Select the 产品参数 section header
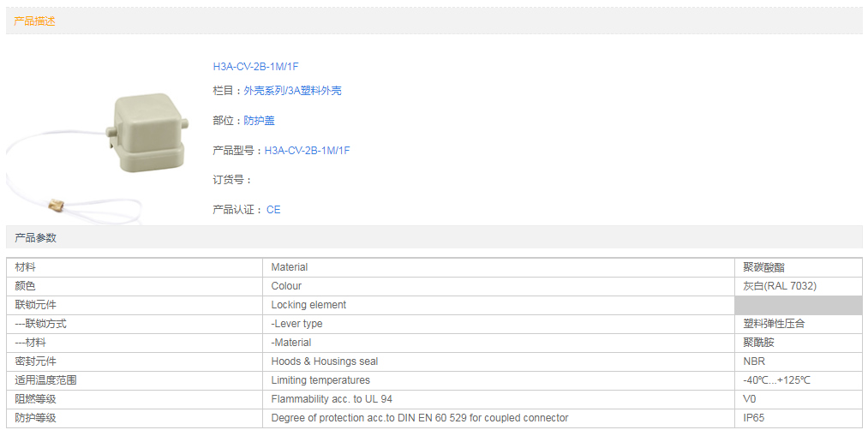Screen dimensions: 868x430 (35, 237)
